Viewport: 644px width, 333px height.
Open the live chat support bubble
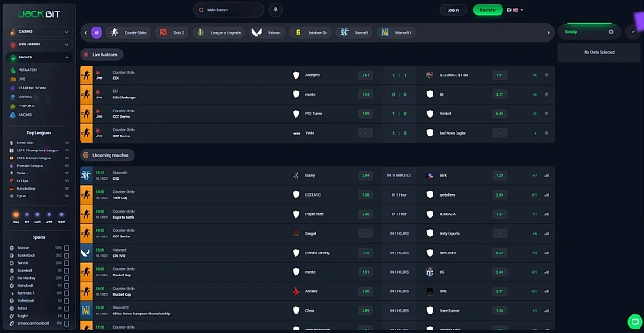(x=634, y=321)
